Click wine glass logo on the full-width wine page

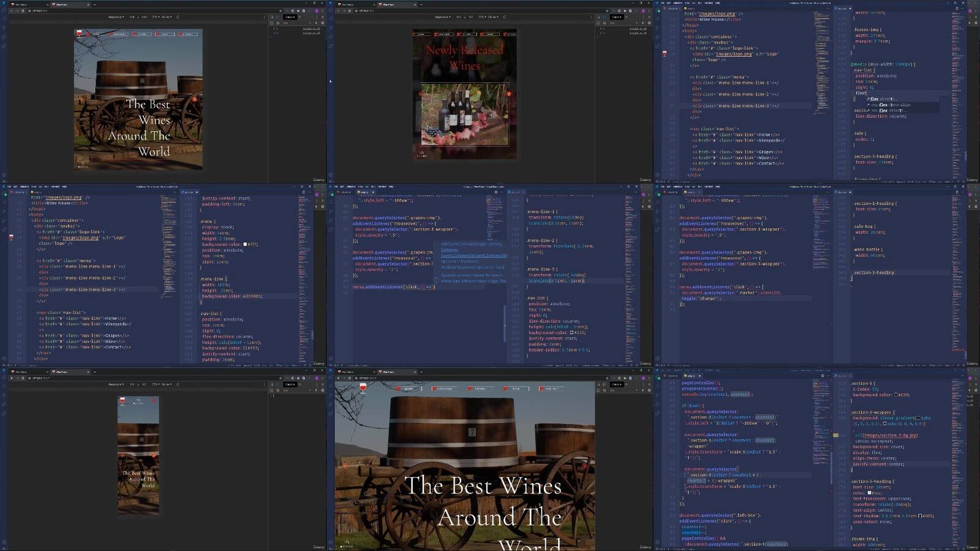(x=363, y=388)
